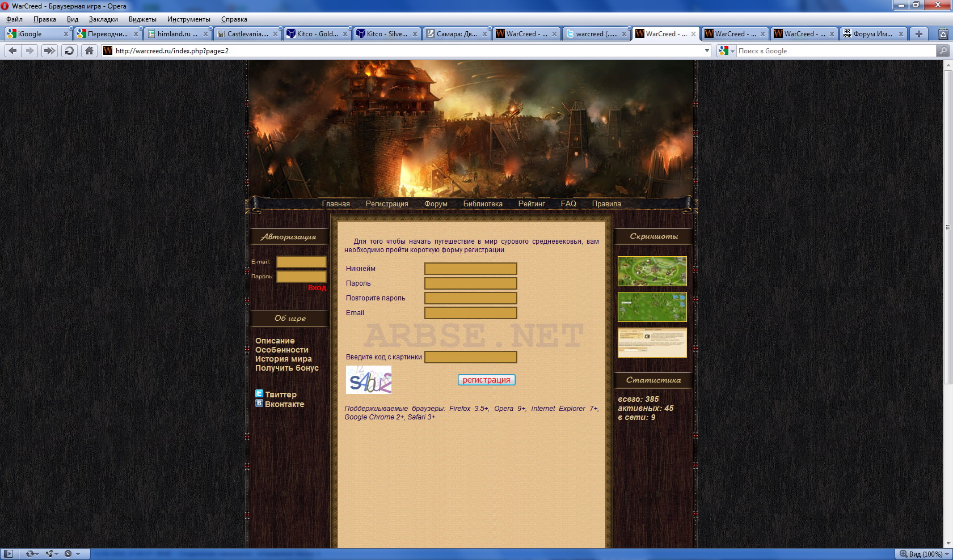Open the История мира sidebar link
953x560 pixels.
284,359
